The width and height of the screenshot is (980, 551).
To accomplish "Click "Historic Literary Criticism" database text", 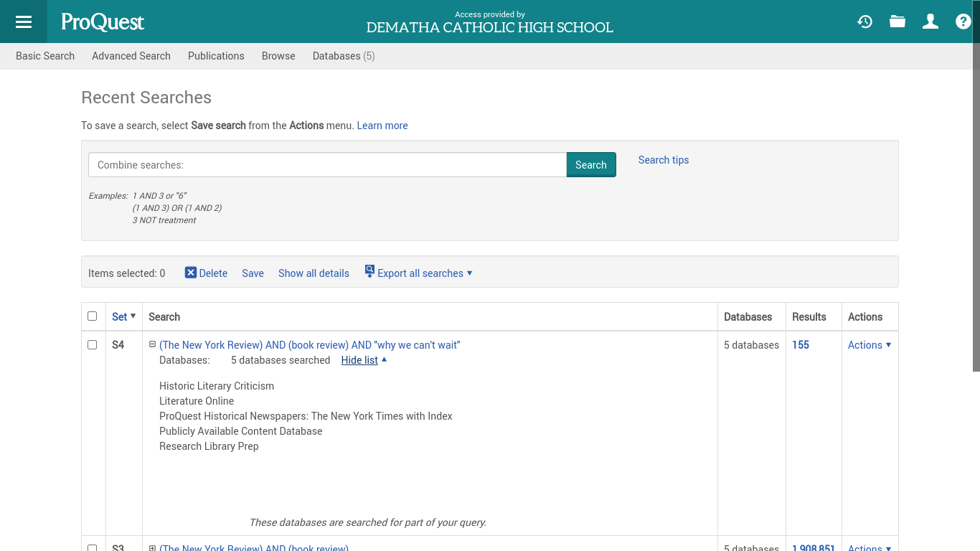I will point(217,386).
